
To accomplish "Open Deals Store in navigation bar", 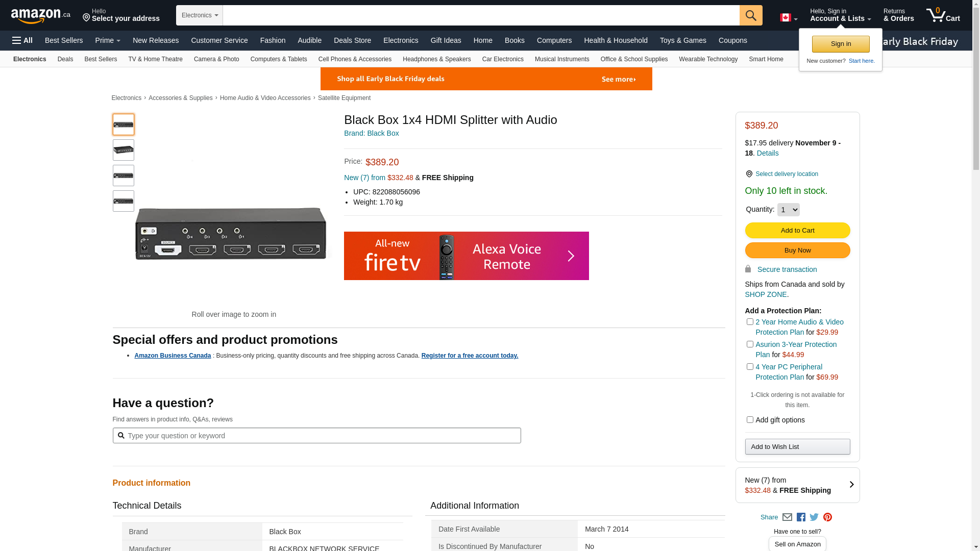I will (x=352, y=40).
